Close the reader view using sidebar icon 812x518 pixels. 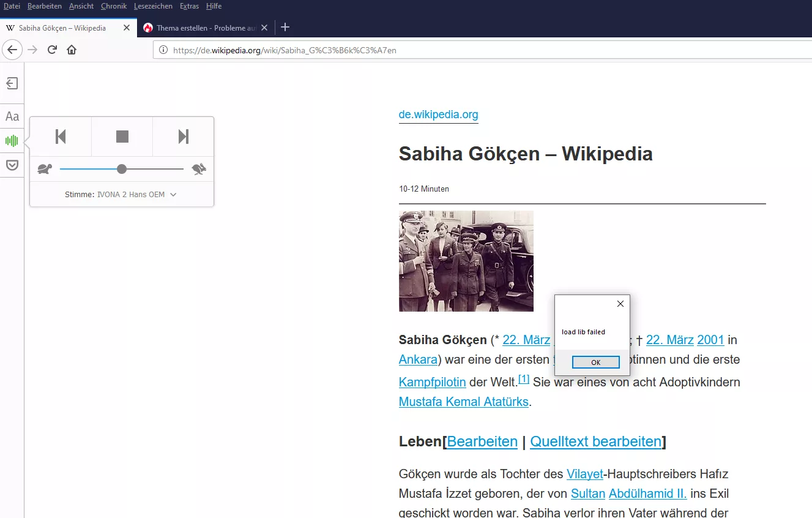tap(12, 84)
